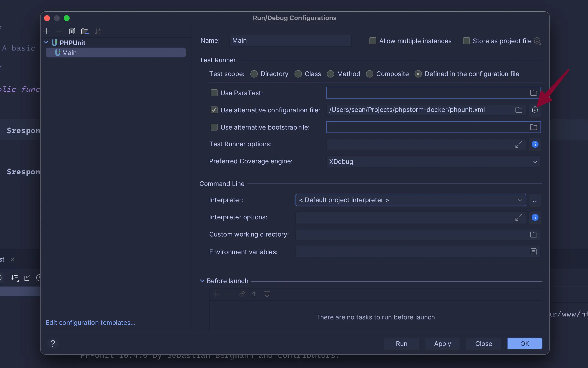Screen dimensions: 588x368
Task: Collapse the Before launch section
Action: click(202, 281)
